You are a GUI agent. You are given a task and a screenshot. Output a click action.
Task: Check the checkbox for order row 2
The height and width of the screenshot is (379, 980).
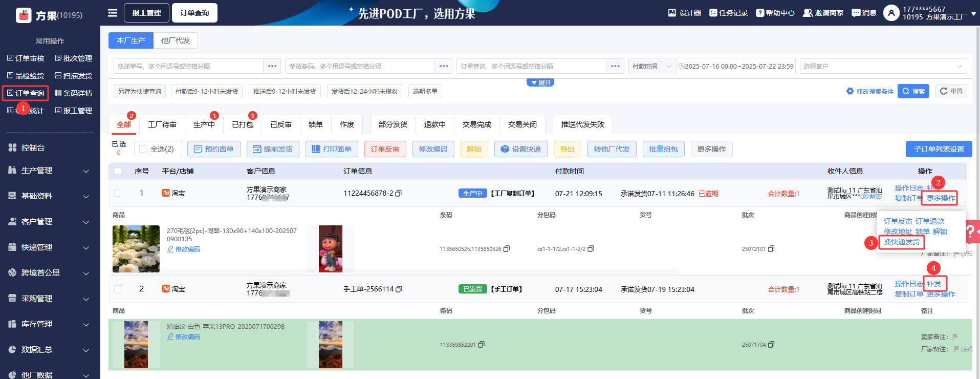tap(118, 289)
